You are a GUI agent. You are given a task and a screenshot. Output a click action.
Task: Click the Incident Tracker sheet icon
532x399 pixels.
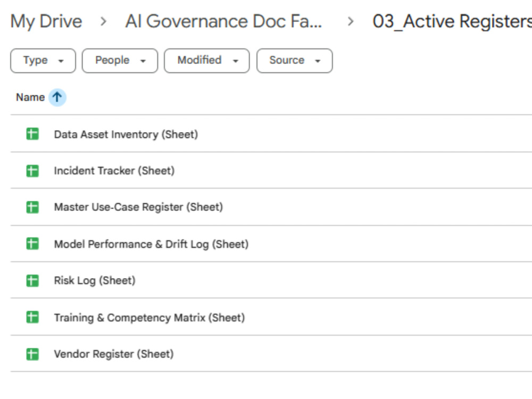32,171
